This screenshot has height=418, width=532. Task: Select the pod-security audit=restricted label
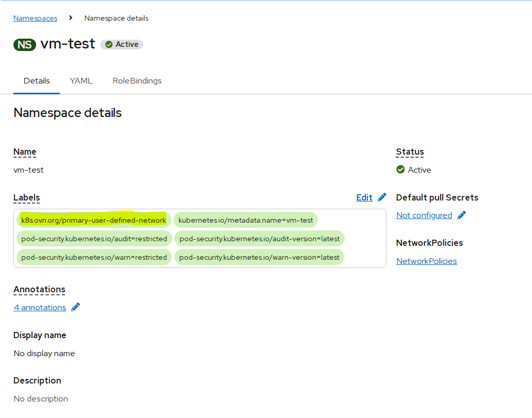coord(94,239)
